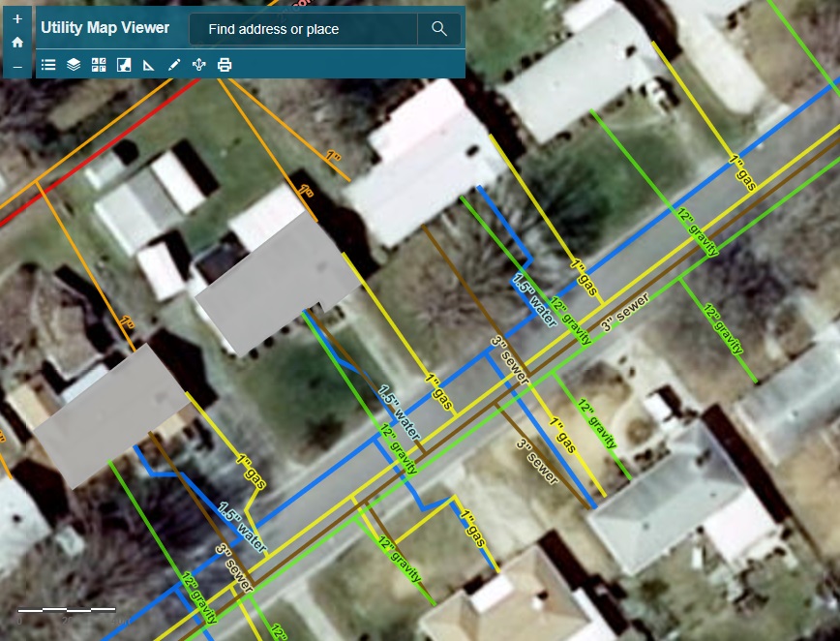Click the search magnifier icon
840x641 pixels.
click(x=438, y=29)
